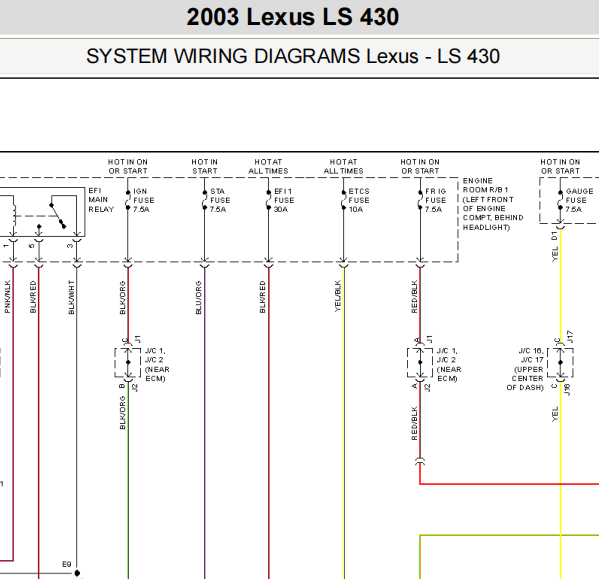Click the lower 'BLK/ORG' wire label below J2

click(123, 412)
